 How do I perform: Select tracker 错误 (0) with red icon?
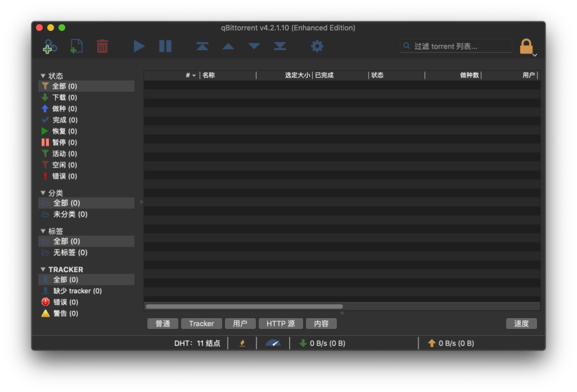point(86,302)
